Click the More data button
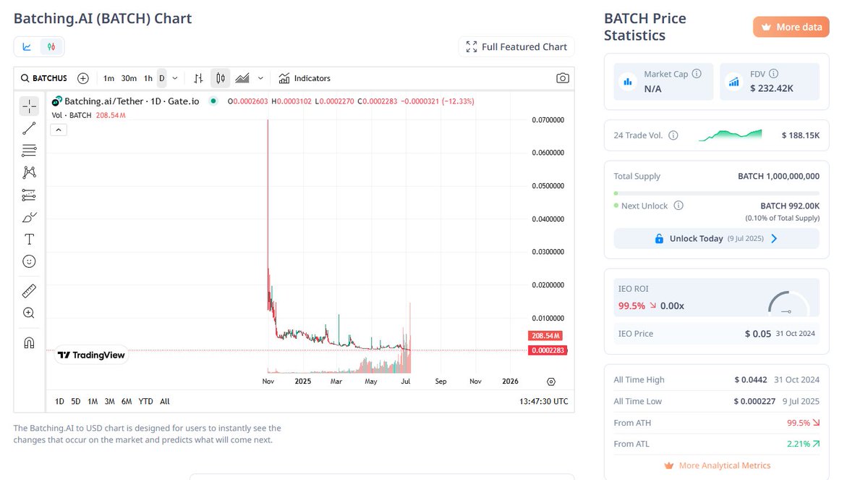 [x=791, y=27]
